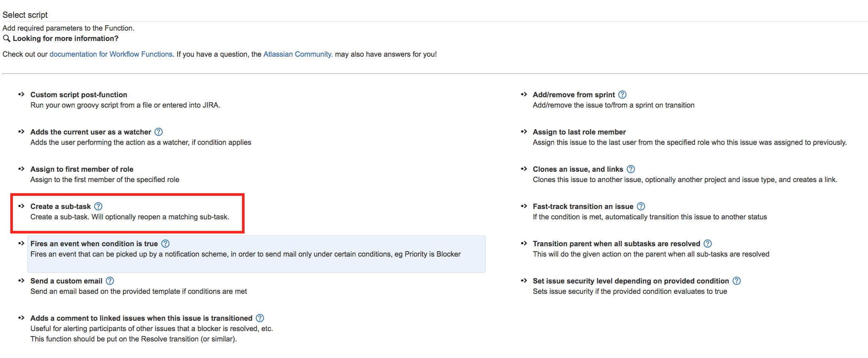Select Fires an event when condition is true
This screenshot has width=868, height=358.
click(x=94, y=244)
